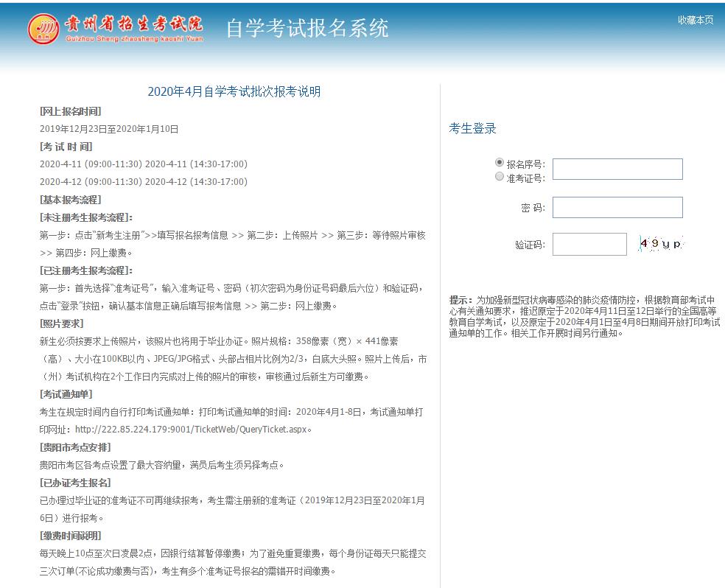Refresh the captcha image showing 49yp

pyautogui.click(x=660, y=244)
